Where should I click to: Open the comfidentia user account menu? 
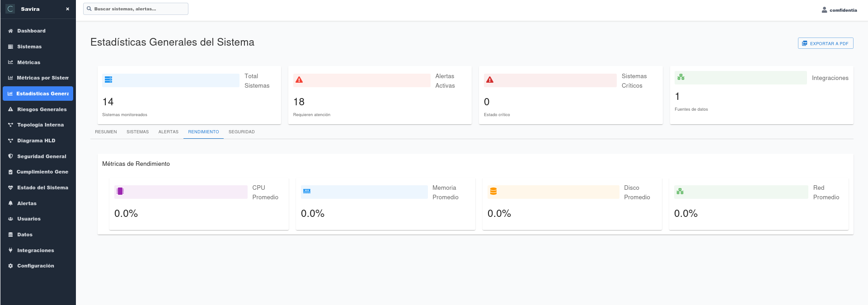[839, 10]
